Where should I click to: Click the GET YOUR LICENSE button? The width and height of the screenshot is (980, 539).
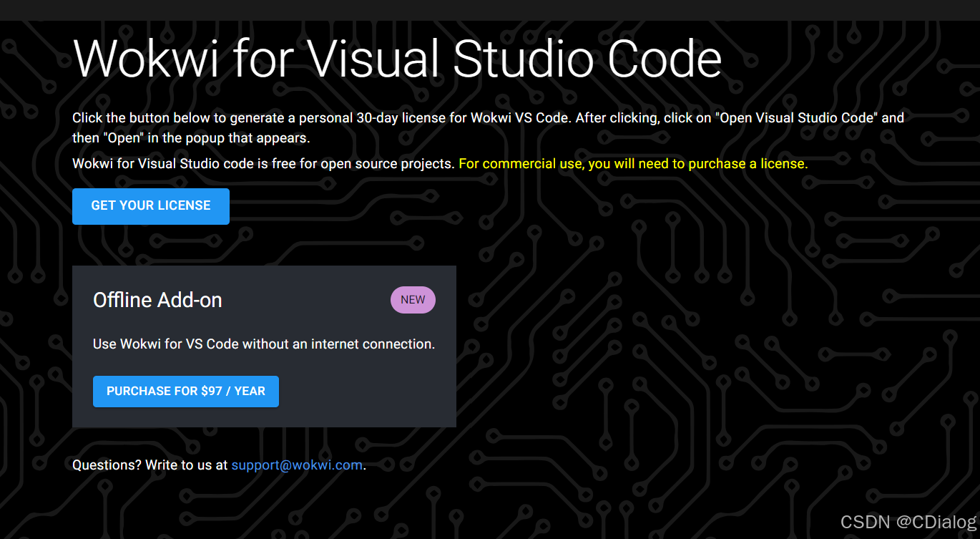[151, 206]
